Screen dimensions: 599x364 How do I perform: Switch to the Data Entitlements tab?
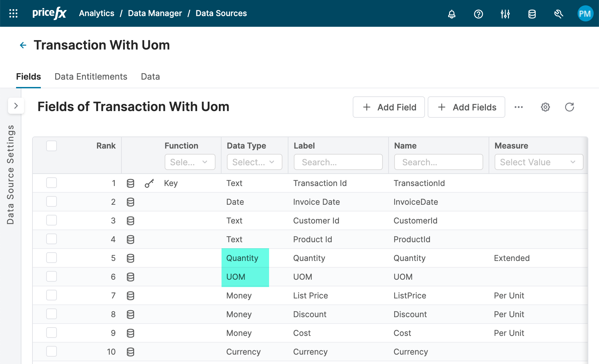click(91, 77)
